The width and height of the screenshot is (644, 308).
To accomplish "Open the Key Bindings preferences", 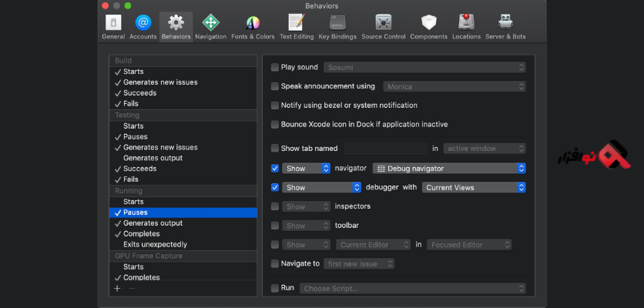I will tap(337, 27).
